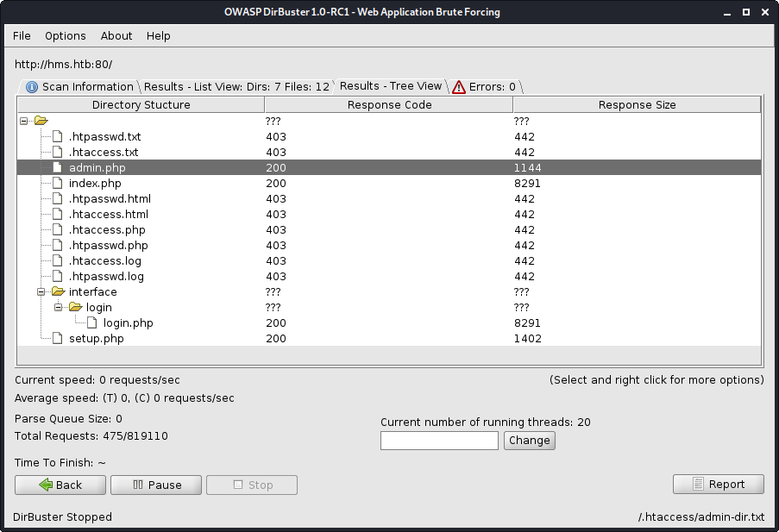Click the file icon next to setup.php

point(58,338)
